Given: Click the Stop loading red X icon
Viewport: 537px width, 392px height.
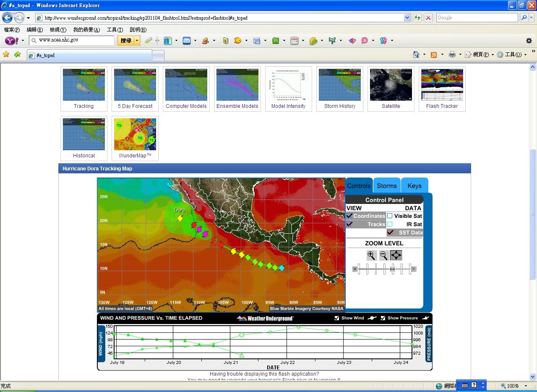Looking at the screenshot, I should [428, 18].
